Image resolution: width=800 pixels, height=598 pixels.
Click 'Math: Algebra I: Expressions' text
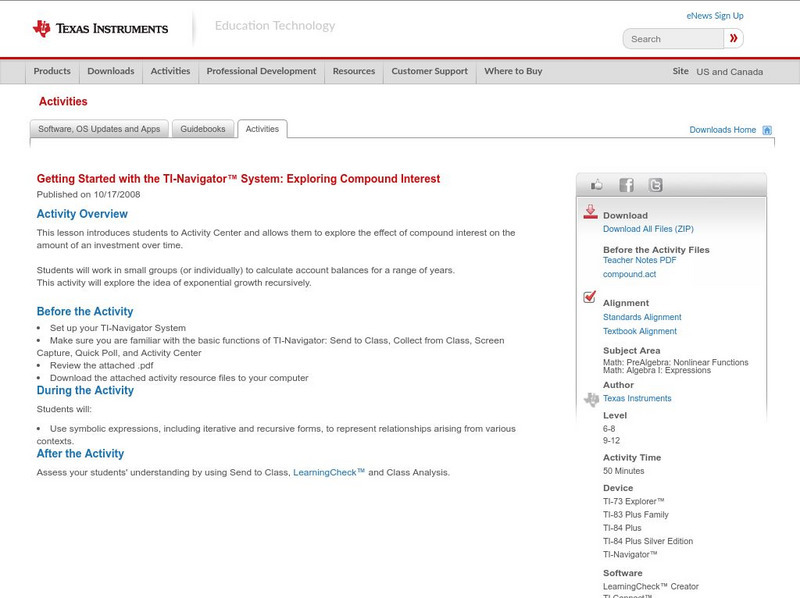pos(657,370)
